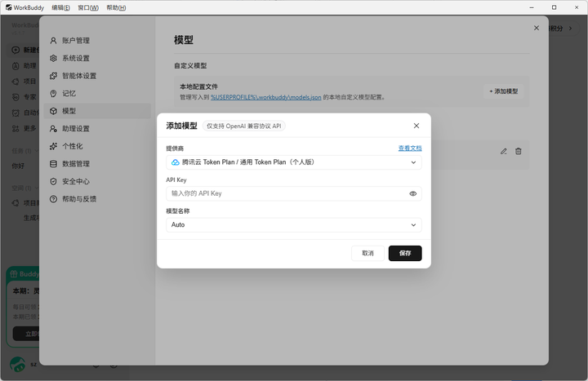Image resolution: width=588 pixels, height=381 pixels.
Task: Click the 智能体设置 puzzle icon
Action: (53, 76)
